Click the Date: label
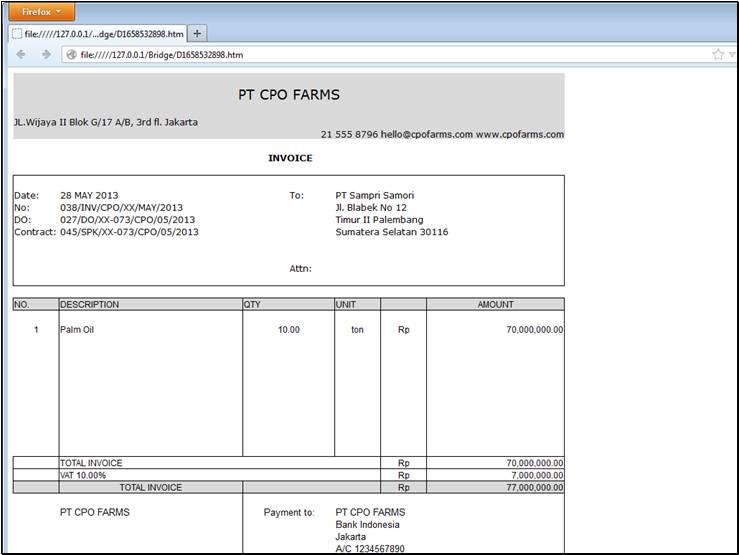 (26, 195)
